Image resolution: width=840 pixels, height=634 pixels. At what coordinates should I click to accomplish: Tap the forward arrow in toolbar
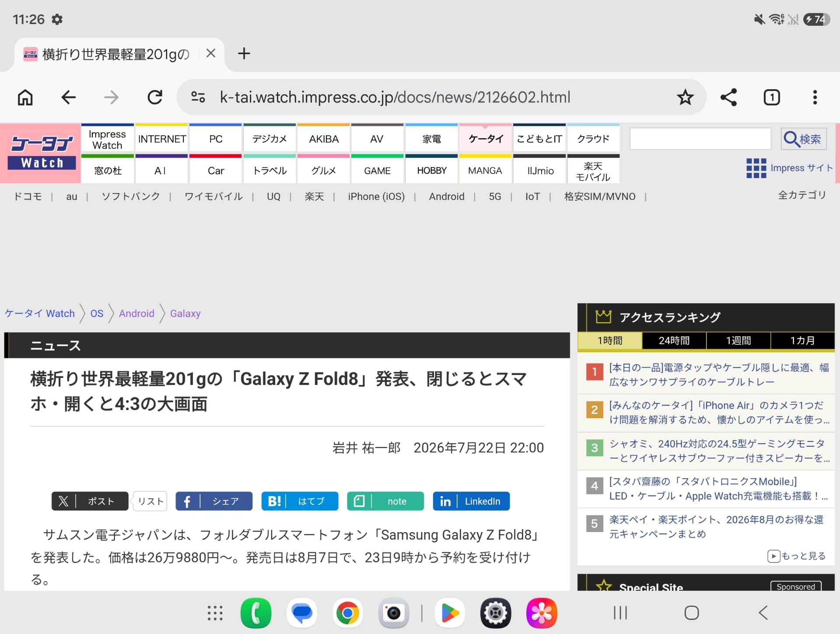tap(112, 97)
